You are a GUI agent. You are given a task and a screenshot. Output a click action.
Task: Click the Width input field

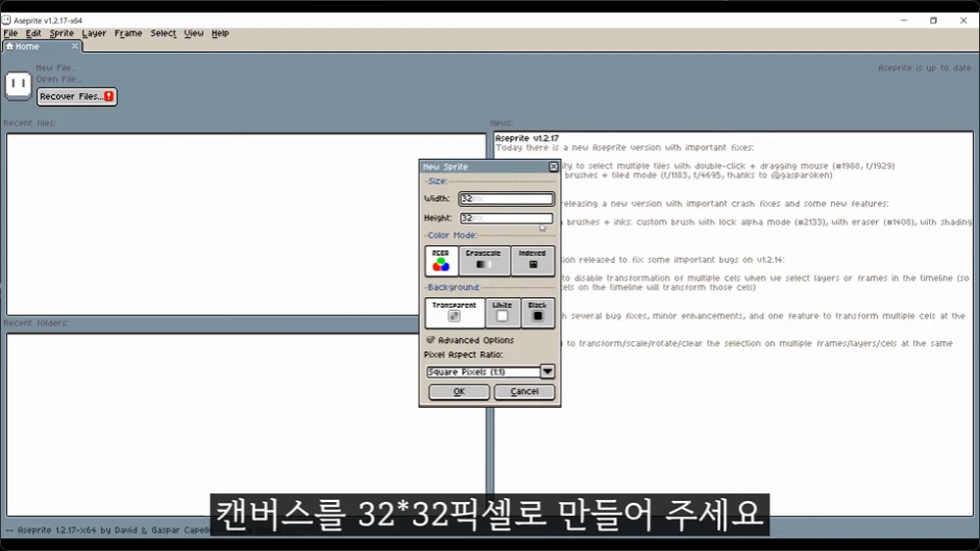click(506, 199)
